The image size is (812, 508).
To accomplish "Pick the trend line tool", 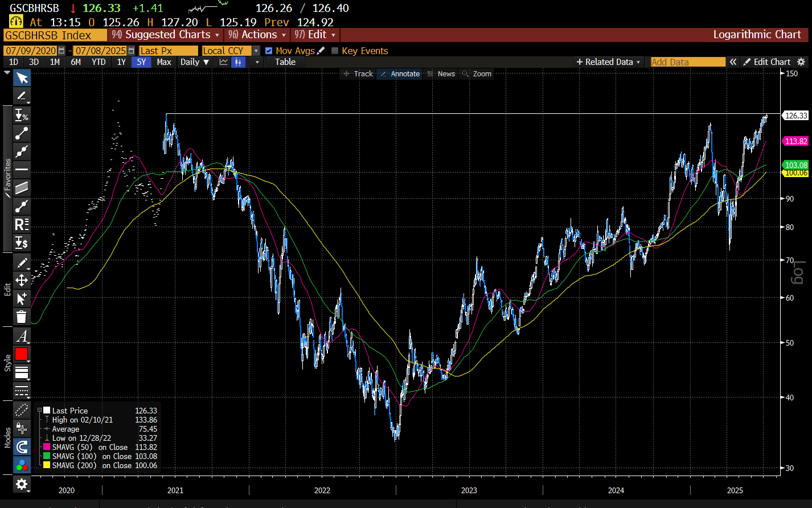I will pos(22,133).
